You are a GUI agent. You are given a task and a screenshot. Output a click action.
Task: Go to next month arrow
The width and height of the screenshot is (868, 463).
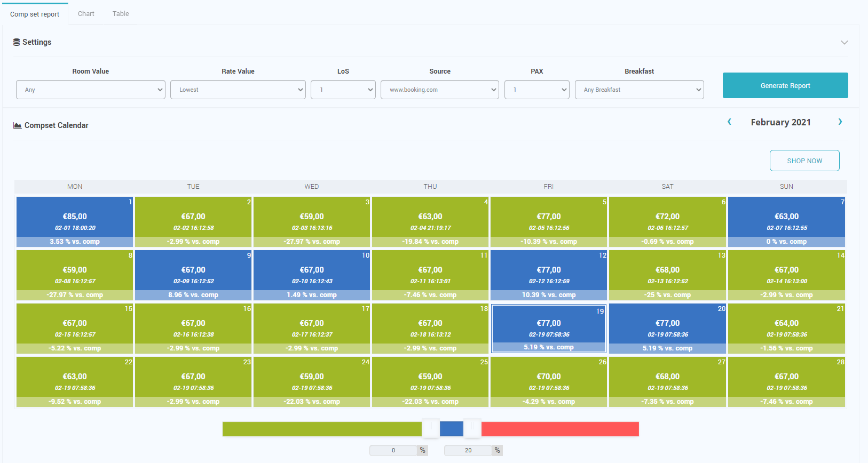pyautogui.click(x=840, y=122)
